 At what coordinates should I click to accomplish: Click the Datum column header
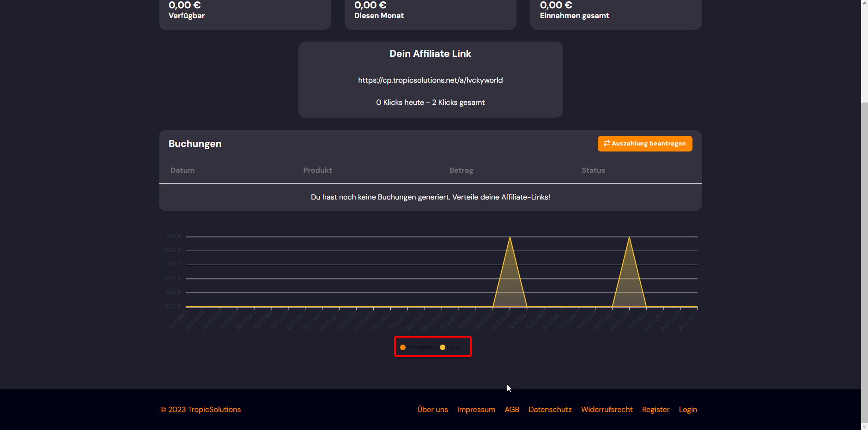pyautogui.click(x=182, y=170)
